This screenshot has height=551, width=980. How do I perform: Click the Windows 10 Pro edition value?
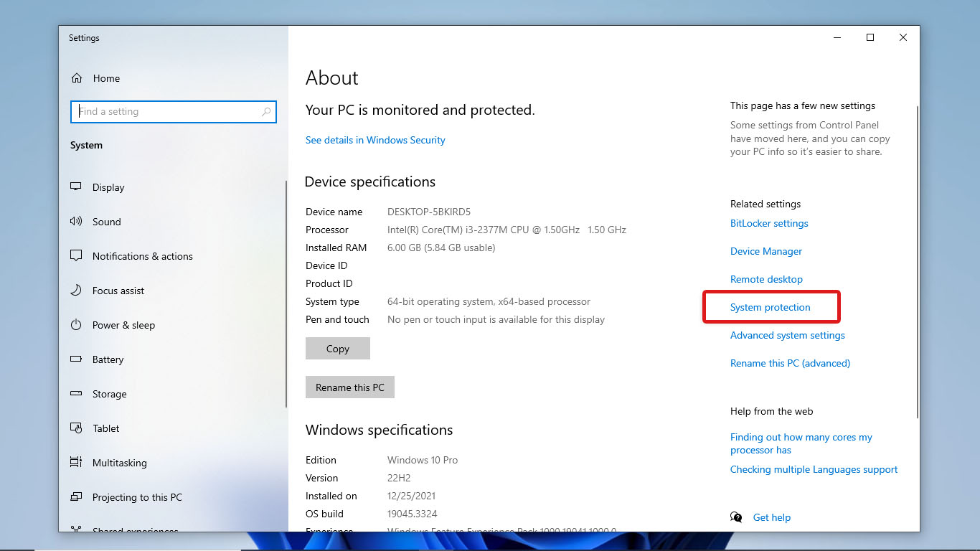point(423,460)
